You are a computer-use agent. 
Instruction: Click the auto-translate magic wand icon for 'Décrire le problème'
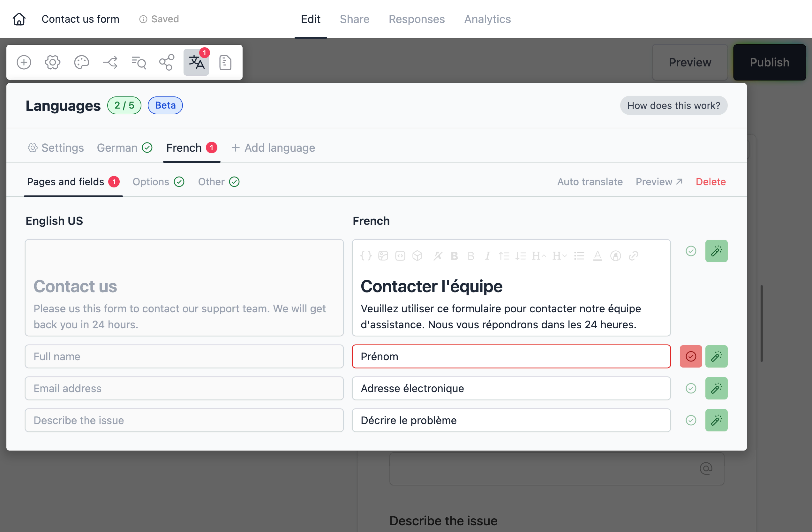click(717, 420)
